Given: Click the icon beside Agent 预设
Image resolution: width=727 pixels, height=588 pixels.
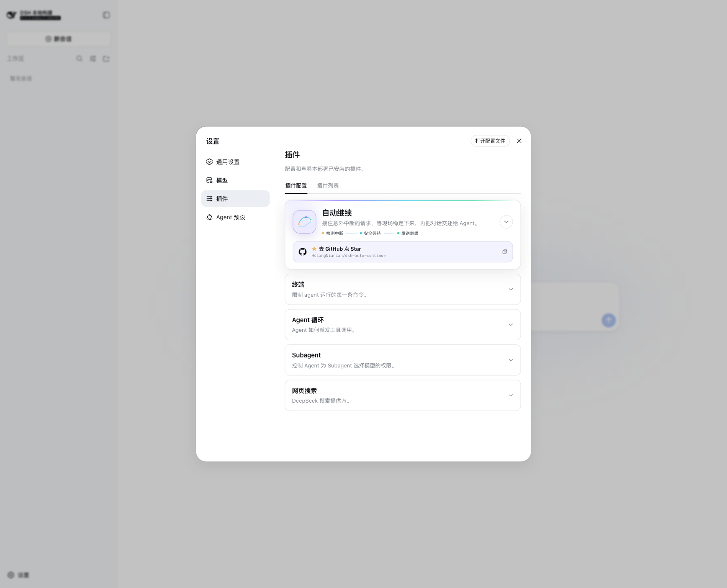Looking at the screenshot, I should [x=209, y=217].
